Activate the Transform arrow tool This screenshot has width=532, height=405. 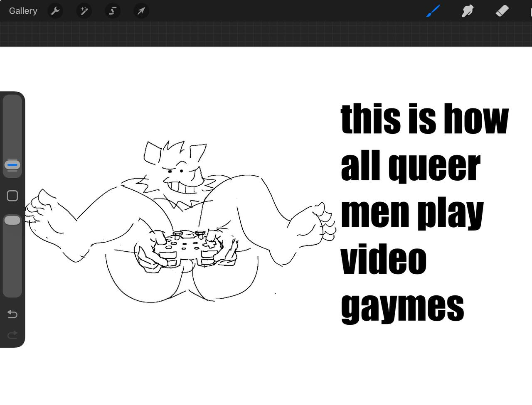[141, 11]
